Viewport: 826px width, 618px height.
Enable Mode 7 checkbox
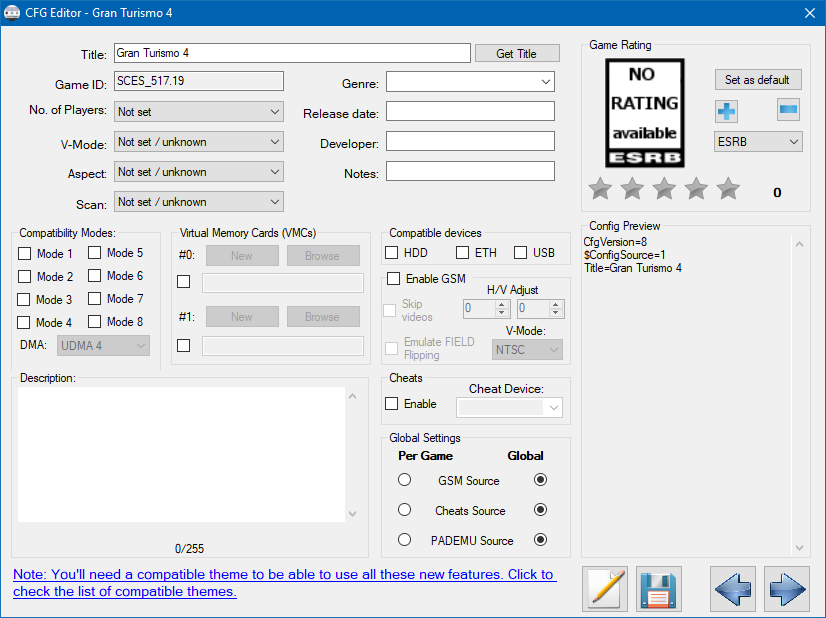click(x=95, y=298)
